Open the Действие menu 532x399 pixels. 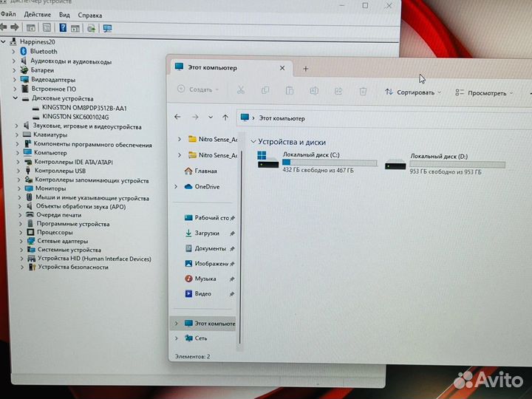click(x=38, y=15)
